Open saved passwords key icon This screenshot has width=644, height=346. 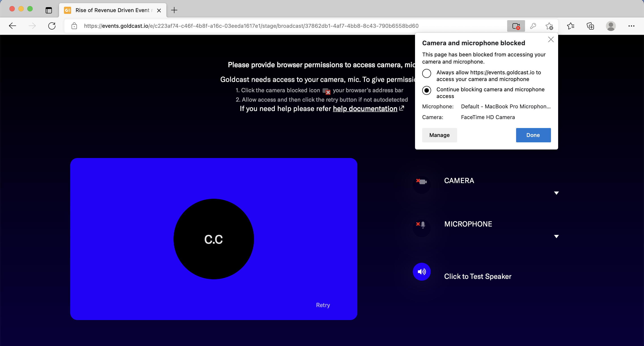533,26
